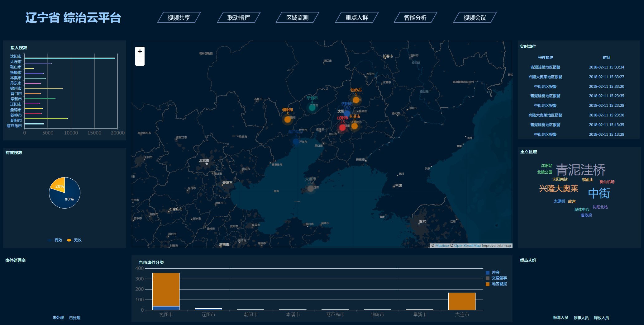Open the OpenStreetMap attribution link
Viewport: 644px width, 325px height.
pyautogui.click(x=467, y=246)
